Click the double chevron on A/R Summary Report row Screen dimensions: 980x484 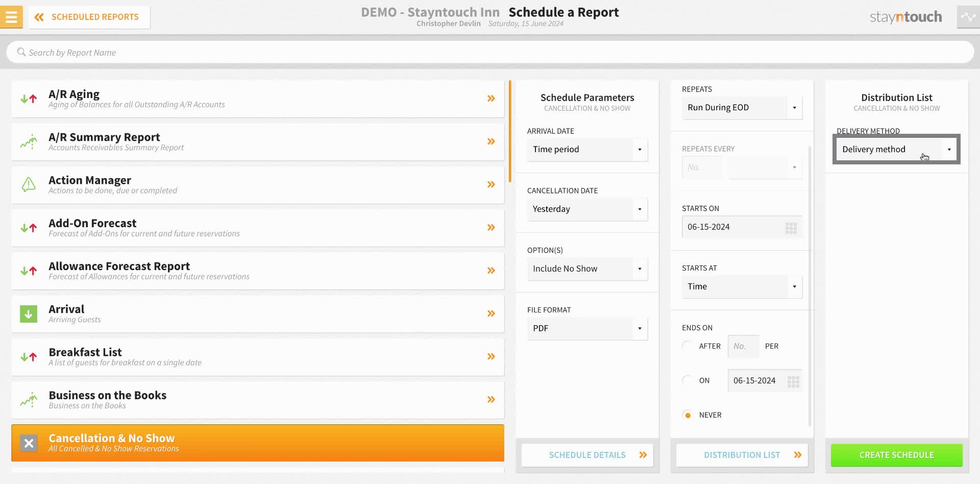(x=491, y=141)
